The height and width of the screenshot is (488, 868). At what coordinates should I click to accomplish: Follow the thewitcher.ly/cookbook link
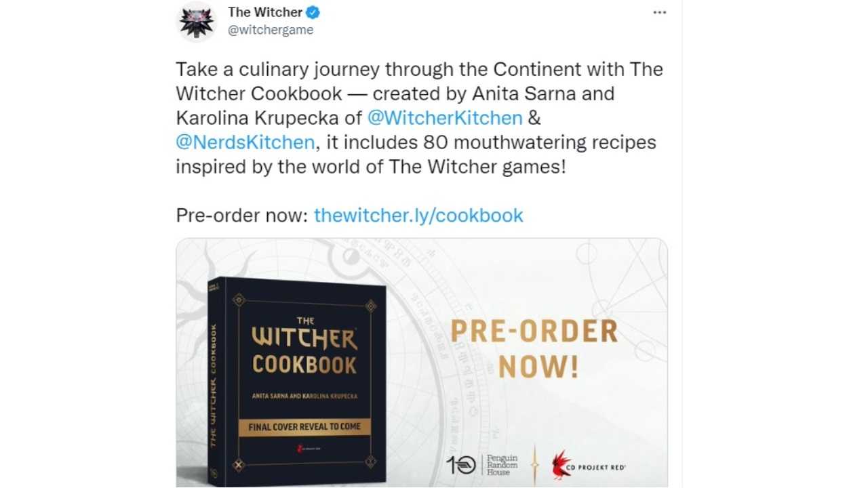[x=418, y=216]
